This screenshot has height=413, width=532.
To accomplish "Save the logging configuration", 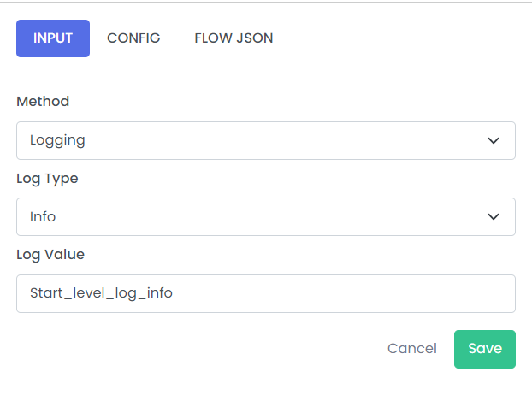I will (484, 349).
